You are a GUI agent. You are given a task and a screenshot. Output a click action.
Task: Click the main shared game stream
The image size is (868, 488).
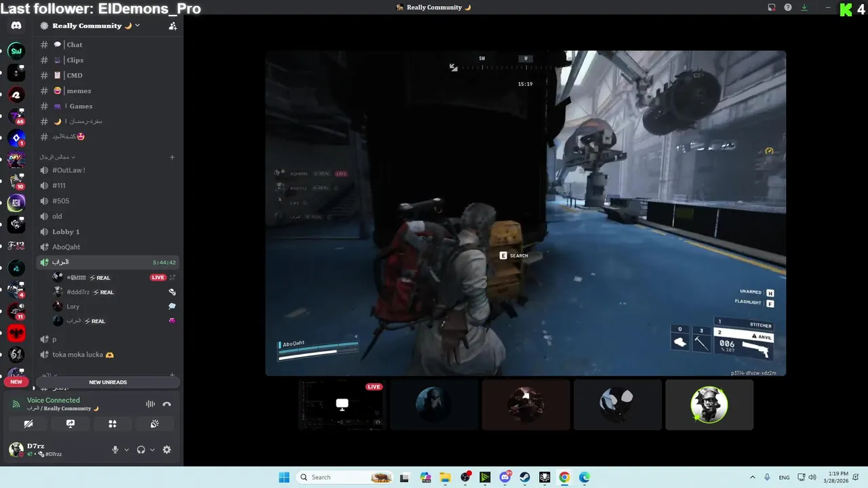point(526,213)
